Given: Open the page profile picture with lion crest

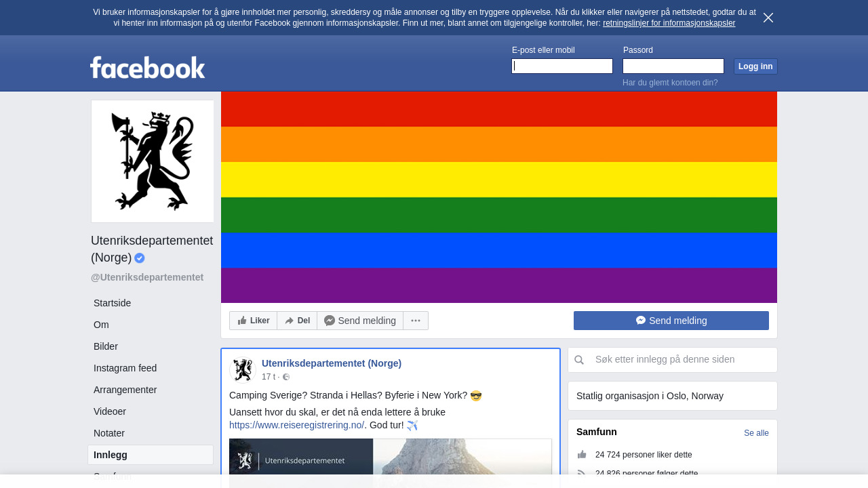Looking at the screenshot, I should click(x=153, y=161).
